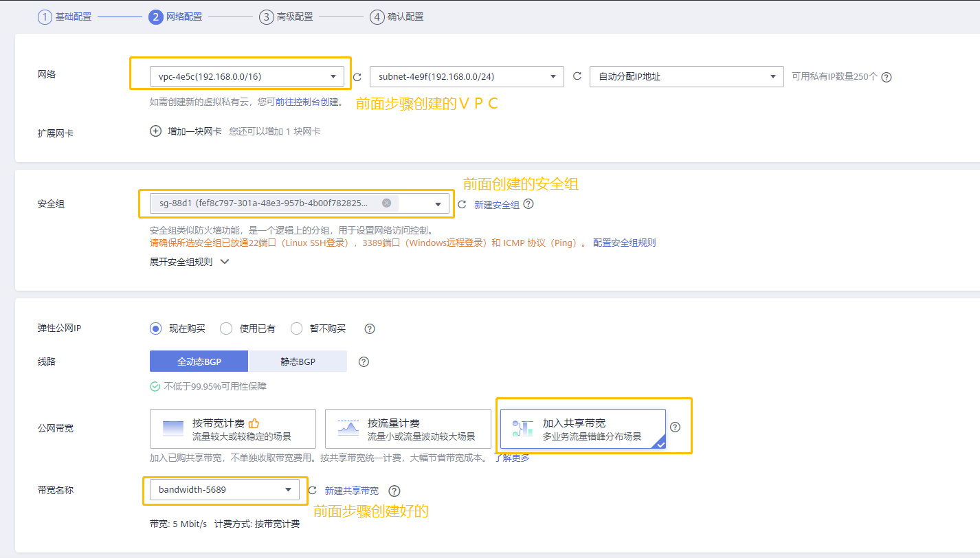Image resolution: width=980 pixels, height=558 pixels.
Task: Open the 配置安全组规则 link
Action: coord(625,243)
